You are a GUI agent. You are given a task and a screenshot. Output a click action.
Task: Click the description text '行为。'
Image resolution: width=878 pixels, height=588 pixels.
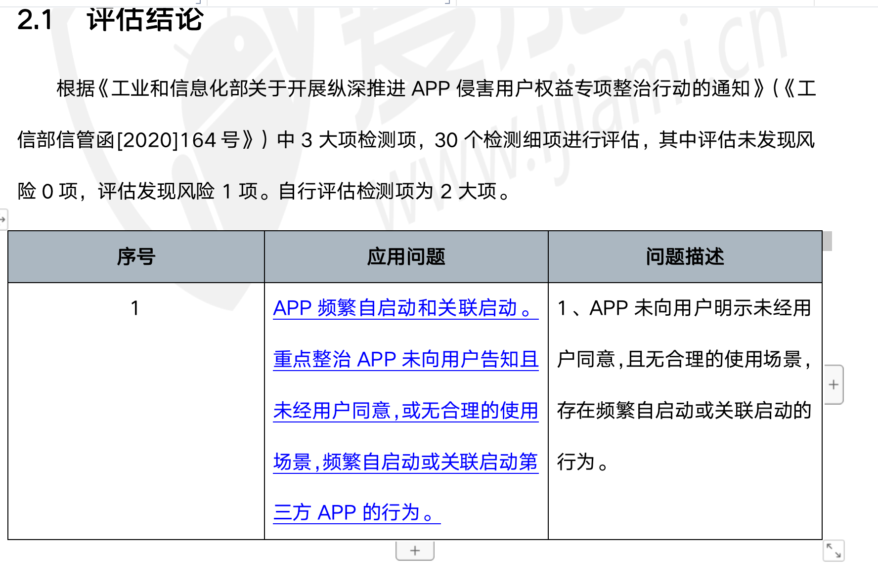pos(582,462)
